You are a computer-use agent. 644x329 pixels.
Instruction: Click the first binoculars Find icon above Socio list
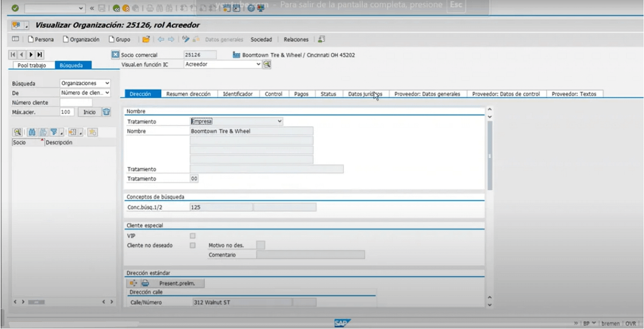point(32,132)
